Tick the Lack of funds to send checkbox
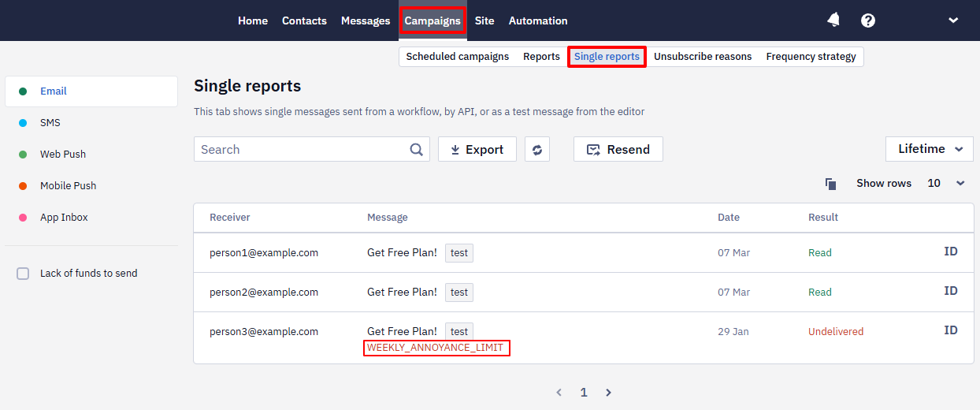Image resolution: width=980 pixels, height=410 pixels. 24,274
